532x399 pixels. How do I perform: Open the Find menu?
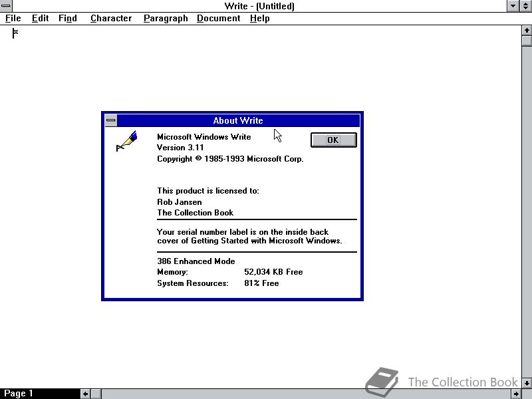point(68,19)
